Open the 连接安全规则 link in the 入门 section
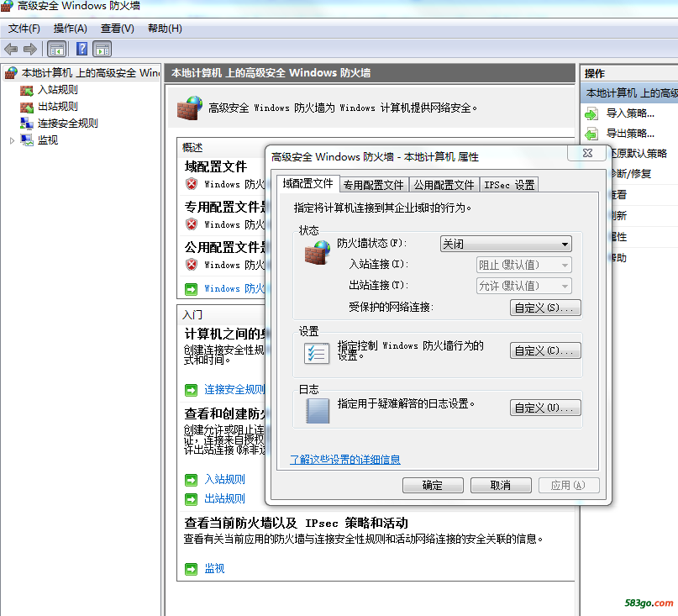The width and height of the screenshot is (678, 616). coord(234,390)
